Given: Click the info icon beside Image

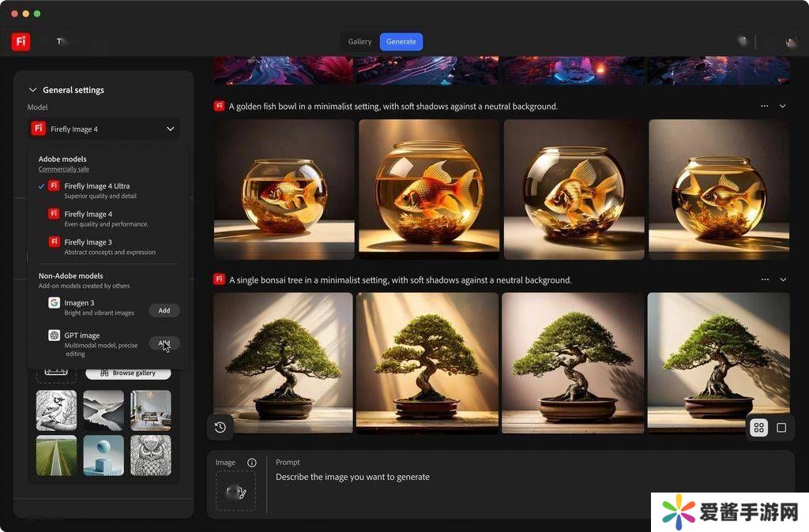Looking at the screenshot, I should (x=252, y=463).
